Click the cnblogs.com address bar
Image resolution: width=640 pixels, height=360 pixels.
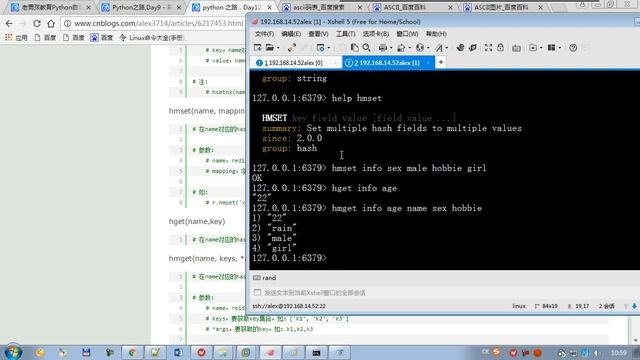[153, 24]
